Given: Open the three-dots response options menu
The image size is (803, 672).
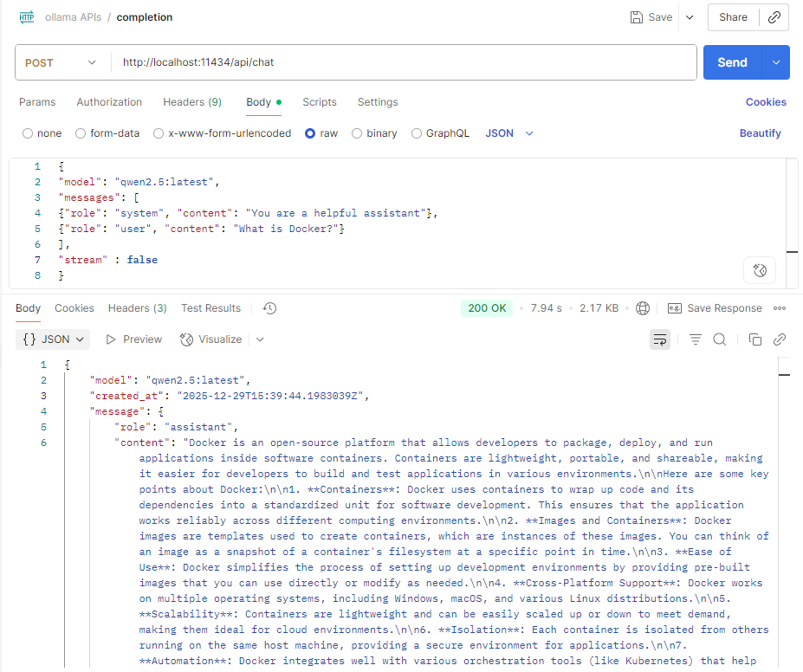Looking at the screenshot, I should (x=779, y=308).
